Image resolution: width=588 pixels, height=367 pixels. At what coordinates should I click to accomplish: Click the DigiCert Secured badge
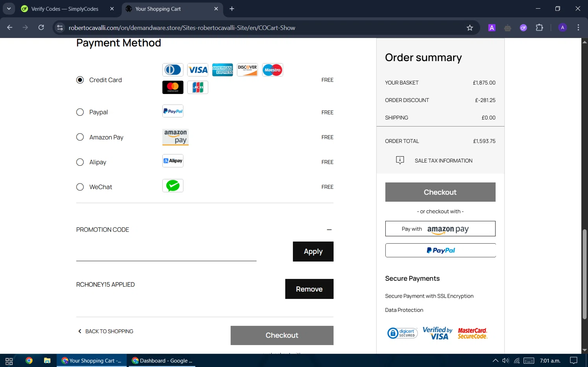(402, 333)
